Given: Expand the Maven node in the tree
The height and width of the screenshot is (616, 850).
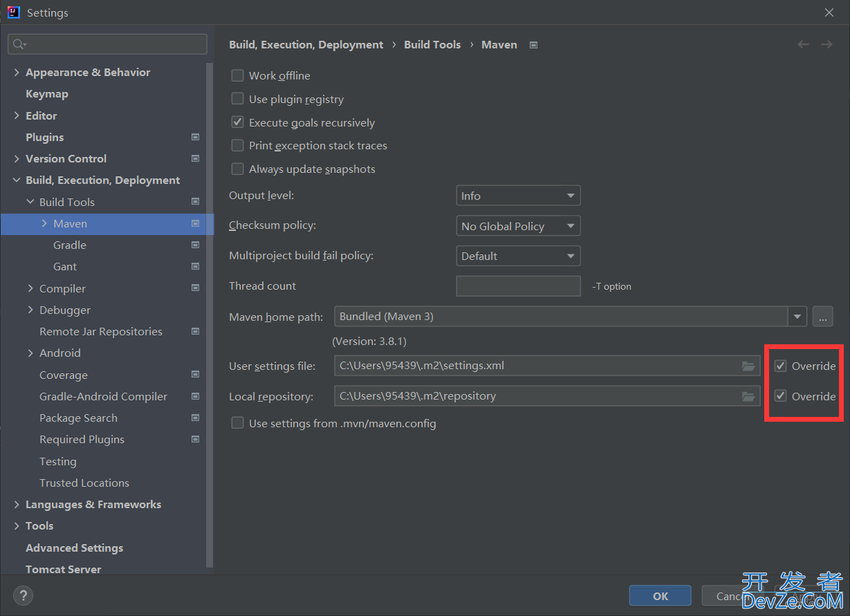Looking at the screenshot, I should pyautogui.click(x=44, y=223).
